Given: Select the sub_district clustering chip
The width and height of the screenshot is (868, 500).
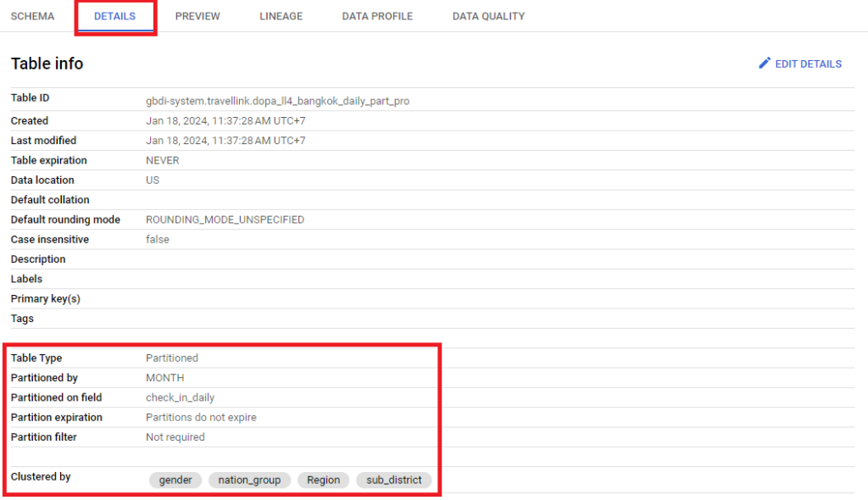Looking at the screenshot, I should (393, 480).
